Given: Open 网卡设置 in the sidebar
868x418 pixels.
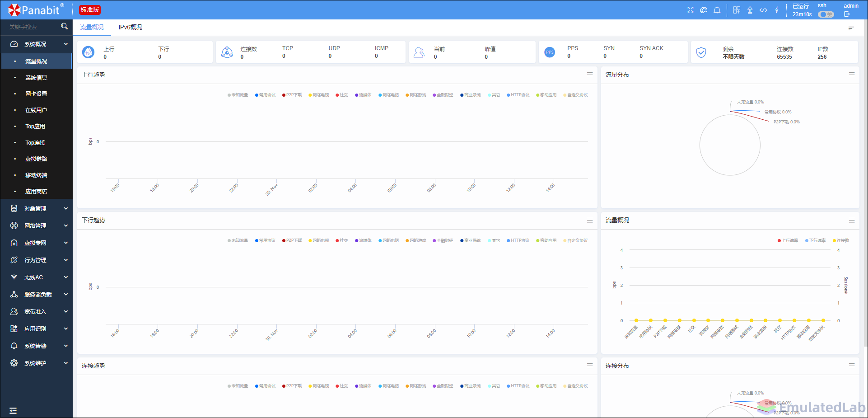Looking at the screenshot, I should tap(36, 94).
